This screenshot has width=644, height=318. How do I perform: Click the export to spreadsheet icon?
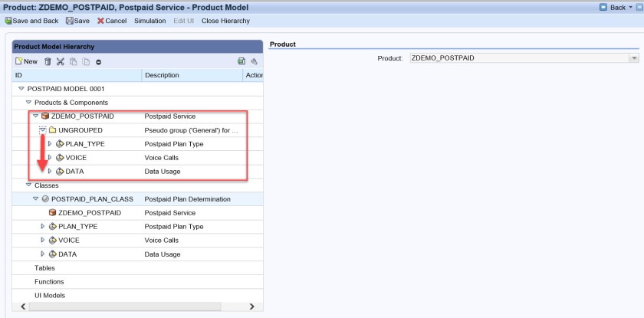click(x=242, y=61)
